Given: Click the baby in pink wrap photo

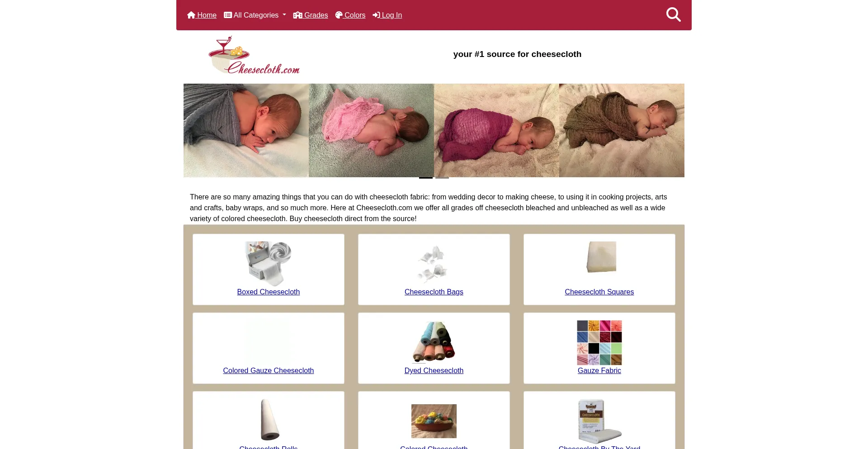Looking at the screenshot, I should coord(371,130).
